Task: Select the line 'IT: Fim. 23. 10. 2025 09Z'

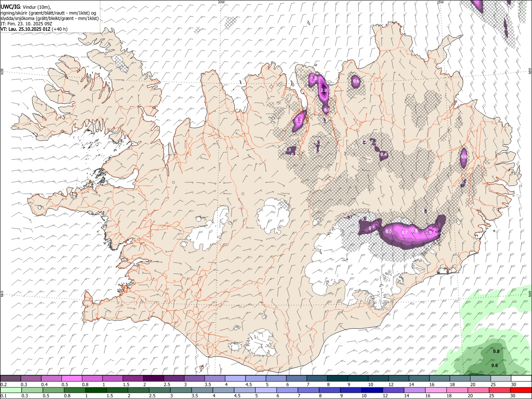Action: [26, 24]
